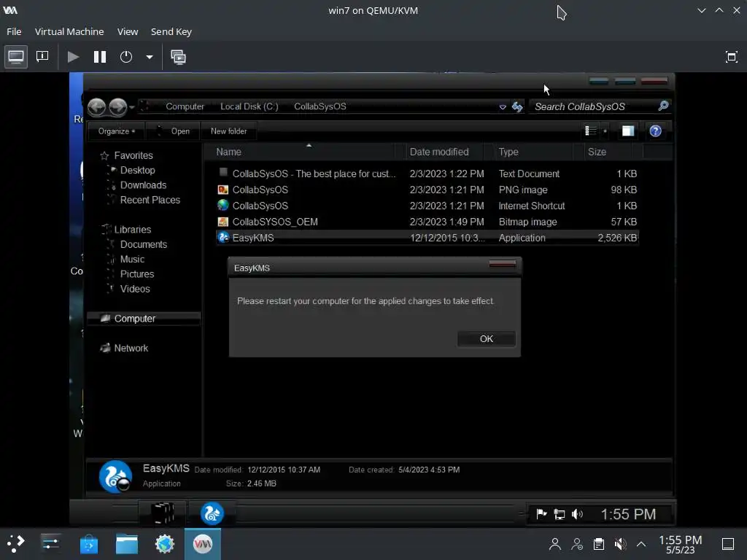The height and width of the screenshot is (560, 747).
Task: Click Favorites in the navigation pane
Action: (133, 155)
